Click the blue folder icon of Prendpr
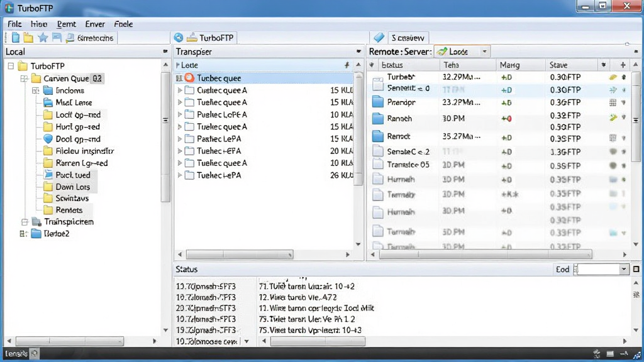This screenshot has width=644, height=362. tap(378, 102)
